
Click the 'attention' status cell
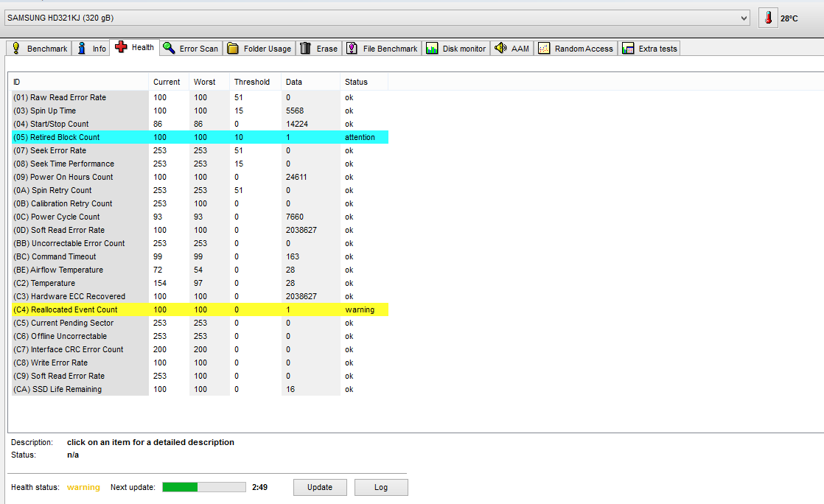[x=360, y=137]
